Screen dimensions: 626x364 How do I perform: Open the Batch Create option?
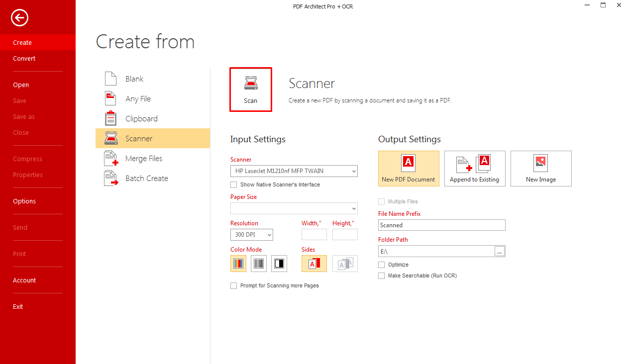153,178
